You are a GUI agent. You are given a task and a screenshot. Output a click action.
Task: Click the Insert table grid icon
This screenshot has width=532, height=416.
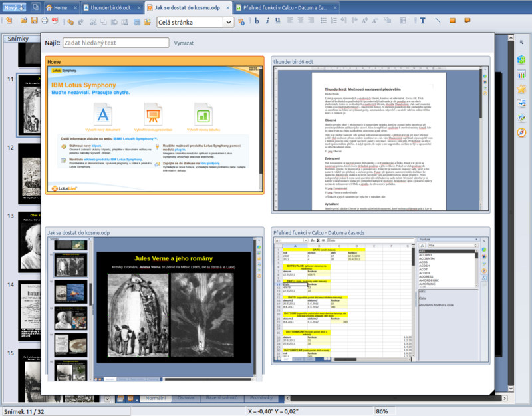coord(137,22)
